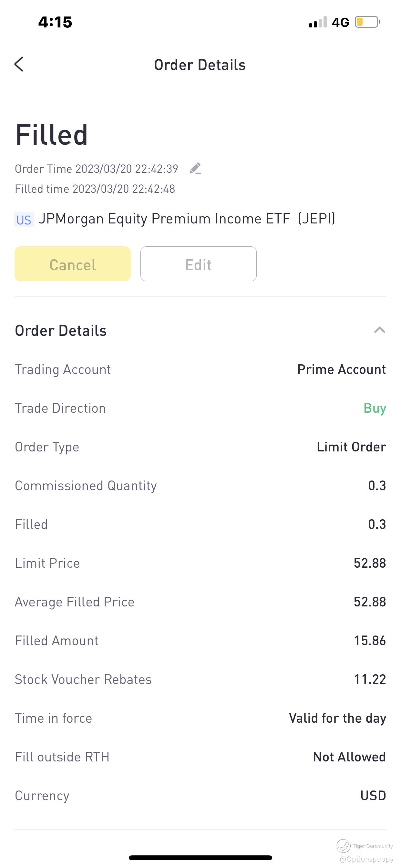Viewport: 401px width, 868px height.
Task: Tap the US market badge icon
Action: (24, 220)
